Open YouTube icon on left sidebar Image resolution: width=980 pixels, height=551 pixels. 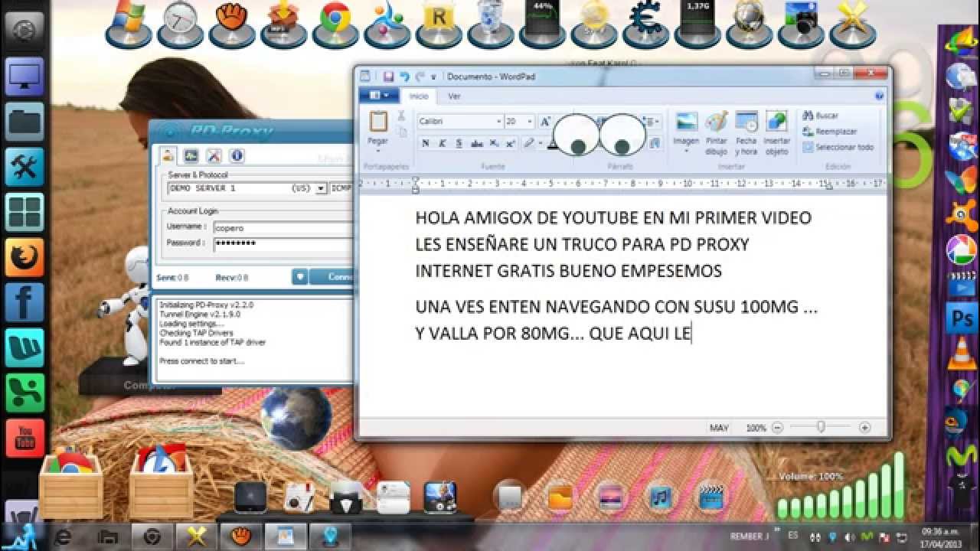24,439
